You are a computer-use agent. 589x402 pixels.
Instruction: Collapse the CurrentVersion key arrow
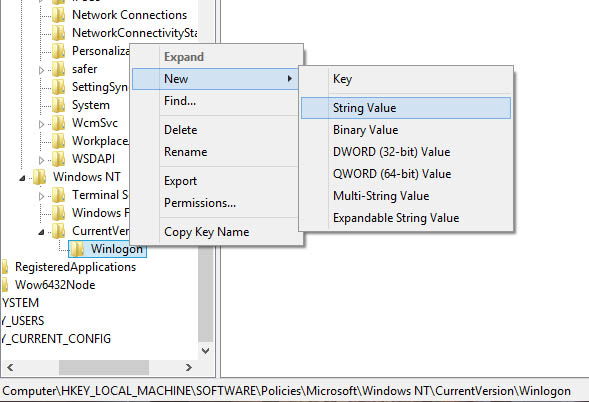[x=41, y=232]
